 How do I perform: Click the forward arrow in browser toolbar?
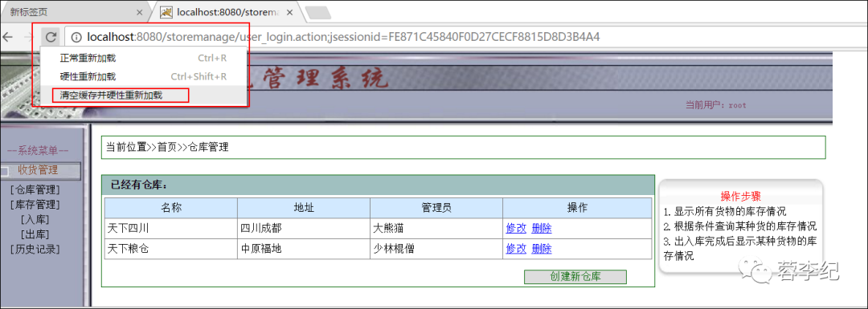click(29, 37)
